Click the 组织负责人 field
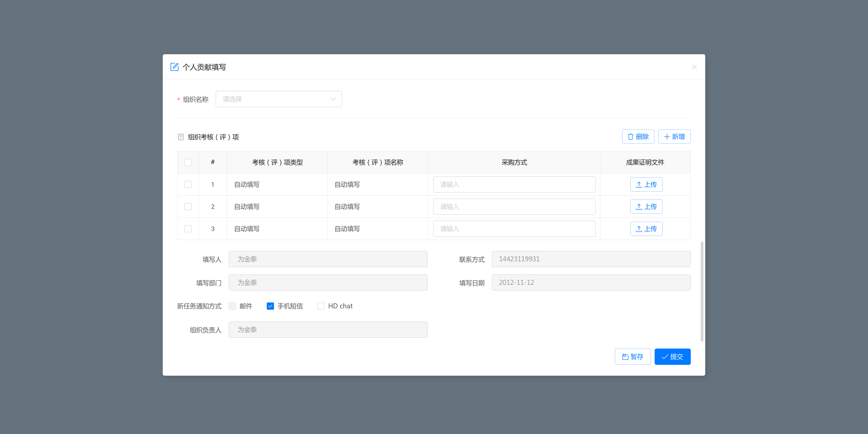 pyautogui.click(x=328, y=330)
